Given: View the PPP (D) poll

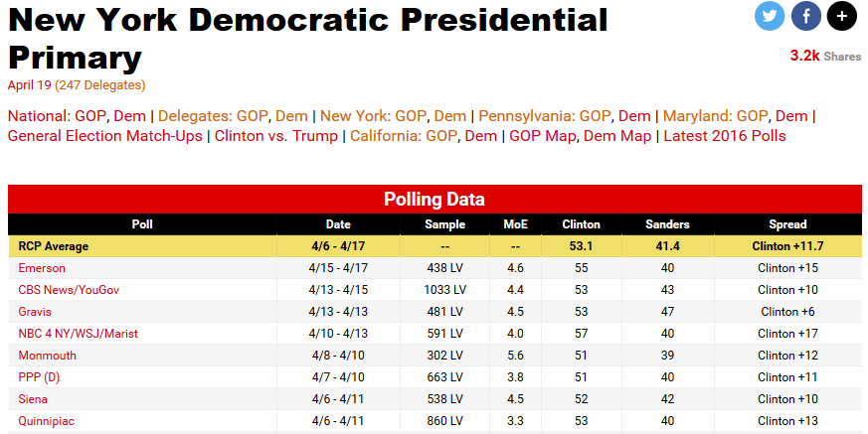Looking at the screenshot, I should point(41,377).
